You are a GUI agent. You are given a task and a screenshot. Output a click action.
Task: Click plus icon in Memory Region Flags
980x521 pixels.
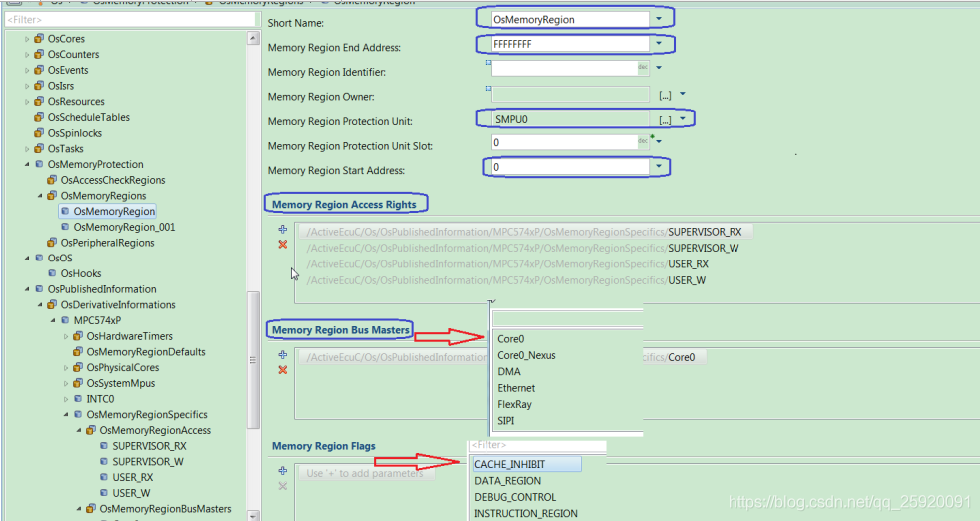click(x=283, y=470)
